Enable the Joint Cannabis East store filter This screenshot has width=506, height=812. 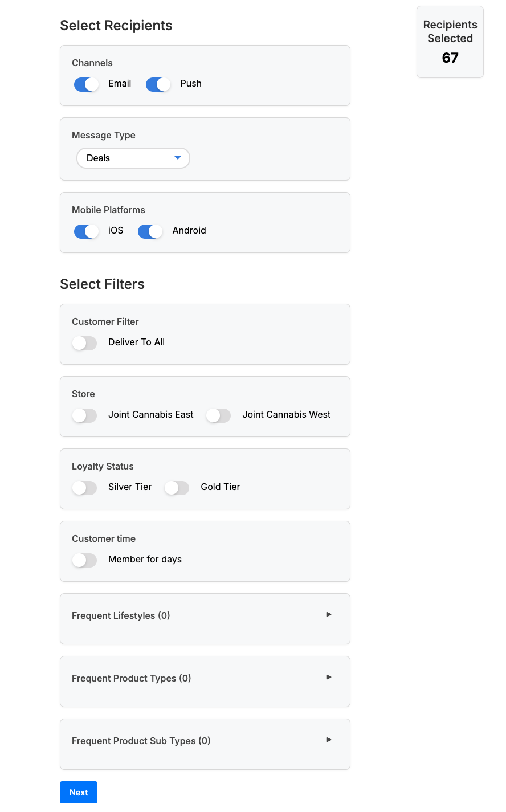point(84,415)
